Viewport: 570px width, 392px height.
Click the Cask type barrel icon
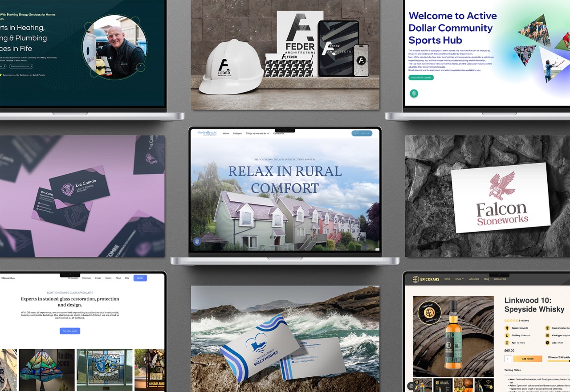(547, 335)
